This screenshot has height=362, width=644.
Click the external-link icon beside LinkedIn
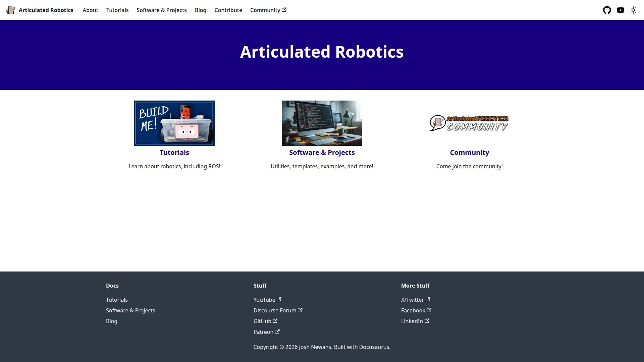pos(427,321)
